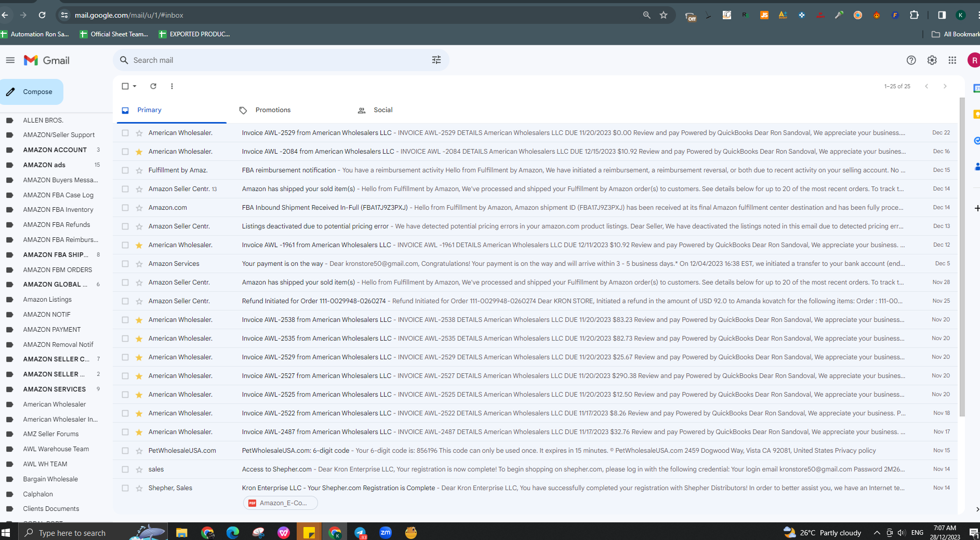Unstar the Invoice AWL -2084 email
The image size is (980, 540).
(x=139, y=152)
